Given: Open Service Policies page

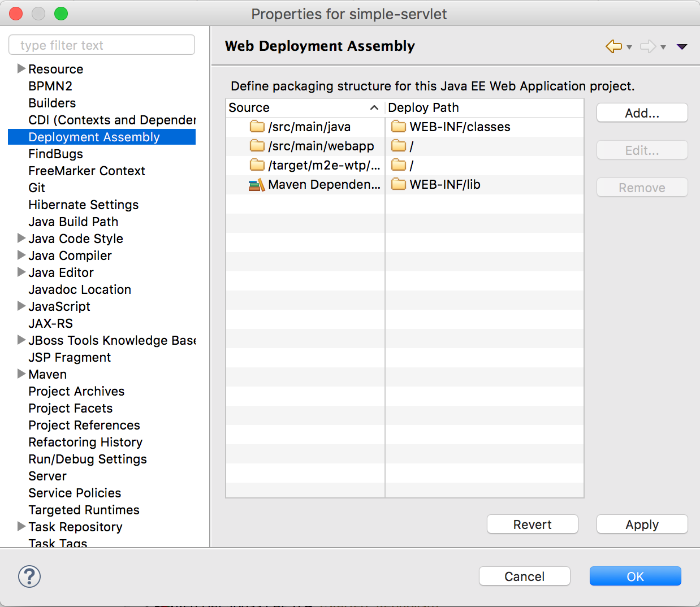Looking at the screenshot, I should click(75, 493).
